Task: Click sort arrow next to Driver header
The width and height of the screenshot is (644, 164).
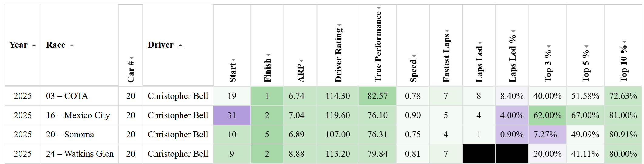Action: (x=180, y=45)
